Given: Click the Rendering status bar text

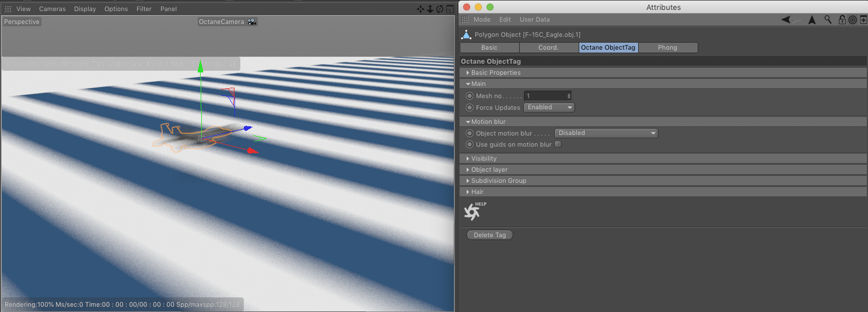Looking at the screenshot, I should (x=123, y=304).
